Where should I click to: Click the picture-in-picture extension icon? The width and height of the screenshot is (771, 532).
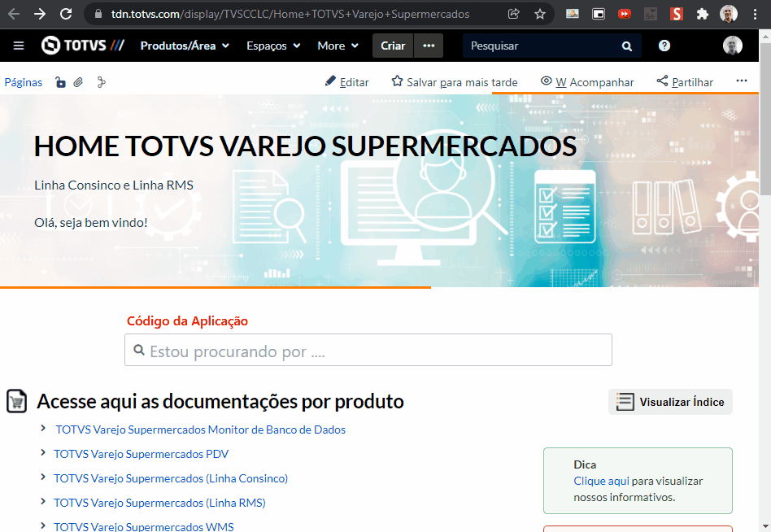[x=599, y=14]
